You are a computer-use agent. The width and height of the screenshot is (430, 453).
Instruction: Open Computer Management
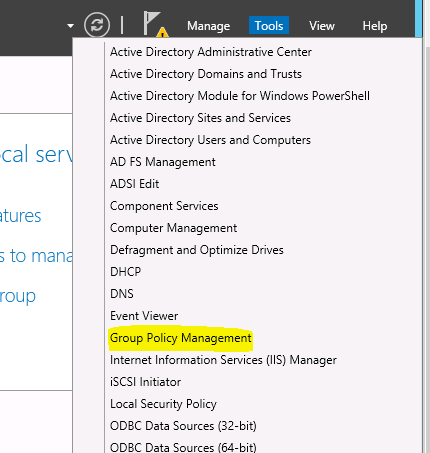[173, 228]
